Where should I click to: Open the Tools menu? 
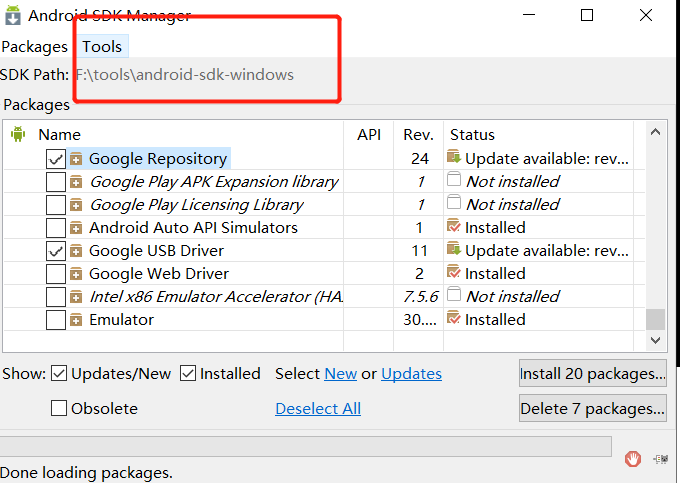[102, 46]
